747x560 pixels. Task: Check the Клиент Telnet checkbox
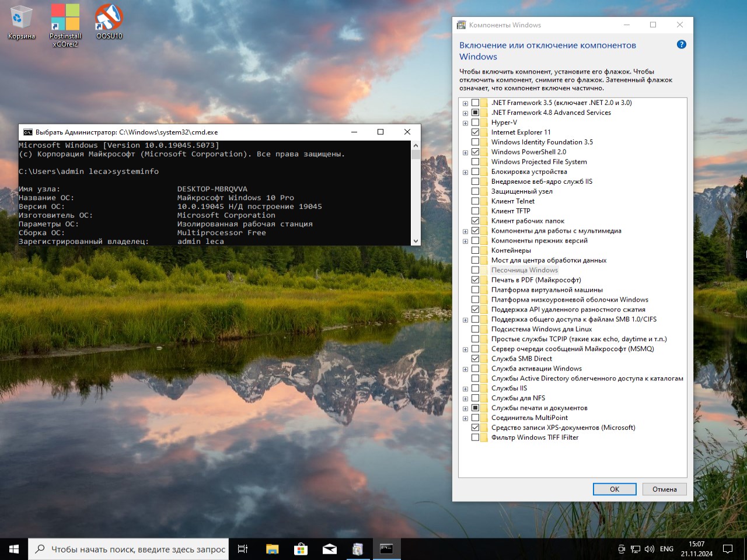coord(475,201)
